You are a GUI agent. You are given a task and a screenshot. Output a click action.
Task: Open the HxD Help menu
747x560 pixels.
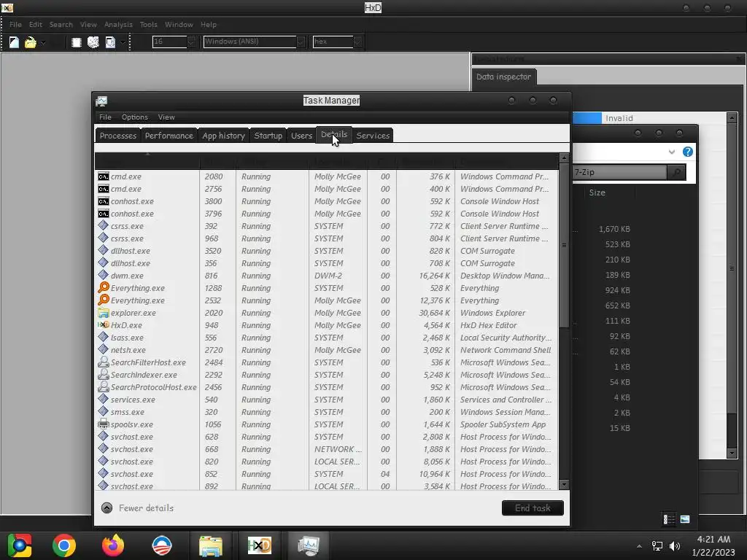[208, 24]
